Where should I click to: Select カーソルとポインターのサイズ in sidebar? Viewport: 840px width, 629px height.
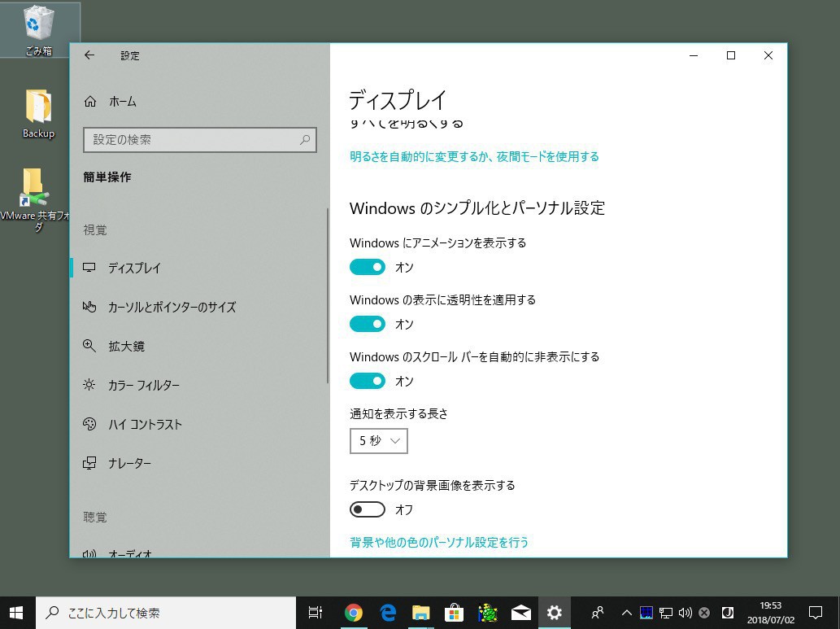coord(172,307)
